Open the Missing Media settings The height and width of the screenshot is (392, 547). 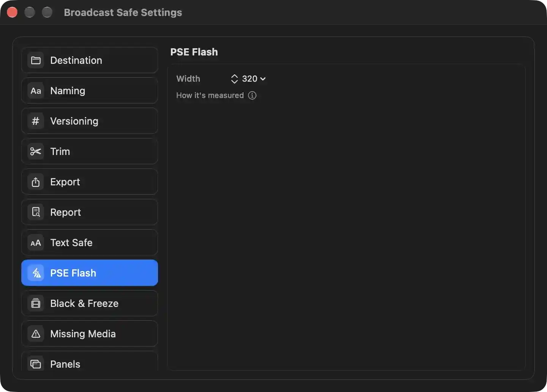tap(90, 334)
